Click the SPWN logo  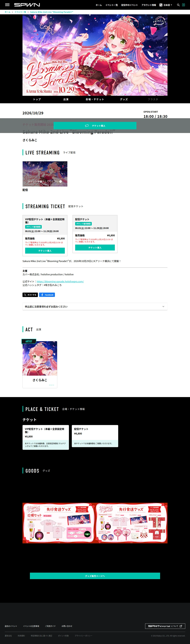click(27, 5)
